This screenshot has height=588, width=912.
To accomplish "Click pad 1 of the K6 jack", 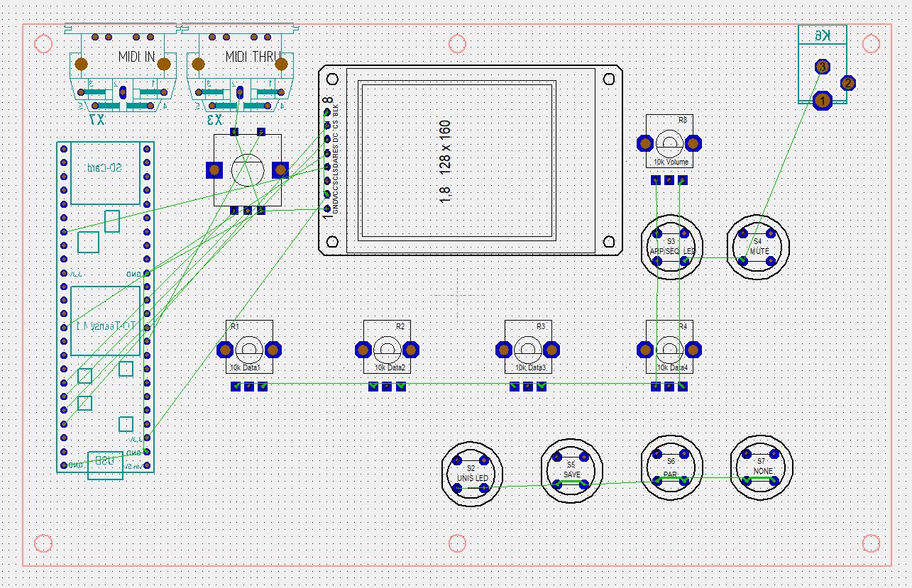I will 822,101.
